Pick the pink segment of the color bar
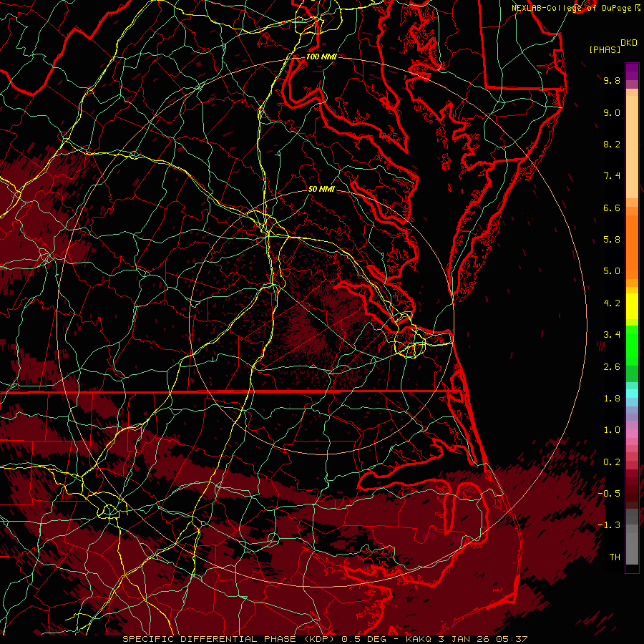 point(632,434)
